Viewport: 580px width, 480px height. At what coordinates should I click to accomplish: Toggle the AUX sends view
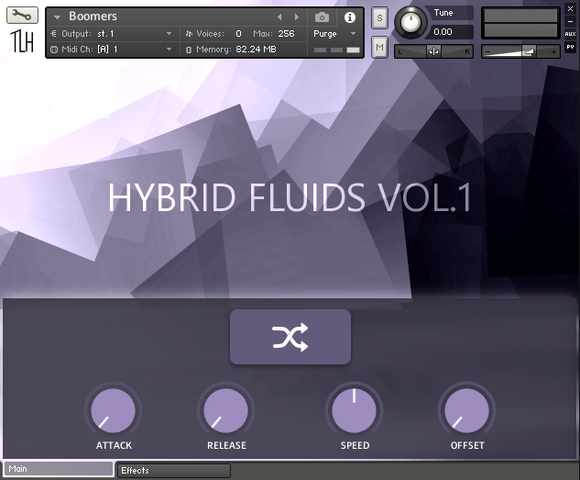pos(570,34)
